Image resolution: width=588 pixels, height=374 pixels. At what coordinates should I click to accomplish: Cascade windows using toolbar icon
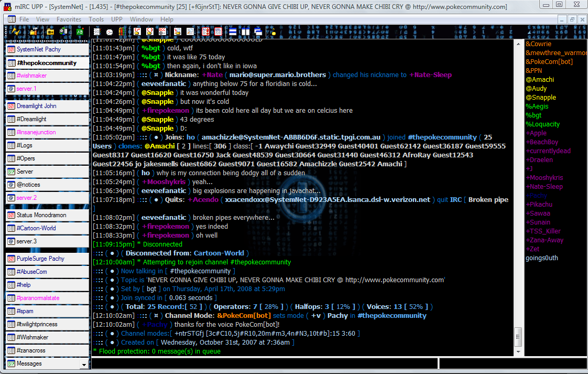[258, 32]
